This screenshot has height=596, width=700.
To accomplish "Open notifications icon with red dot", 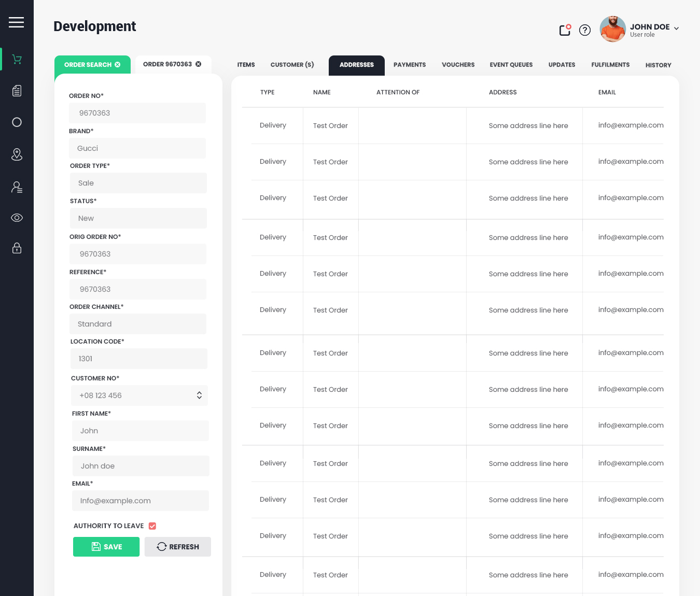I will point(565,30).
